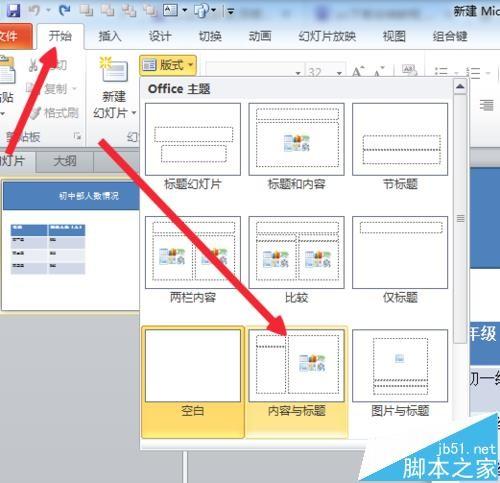Open the 切换 (Transitions) ribbon tab

(210, 36)
